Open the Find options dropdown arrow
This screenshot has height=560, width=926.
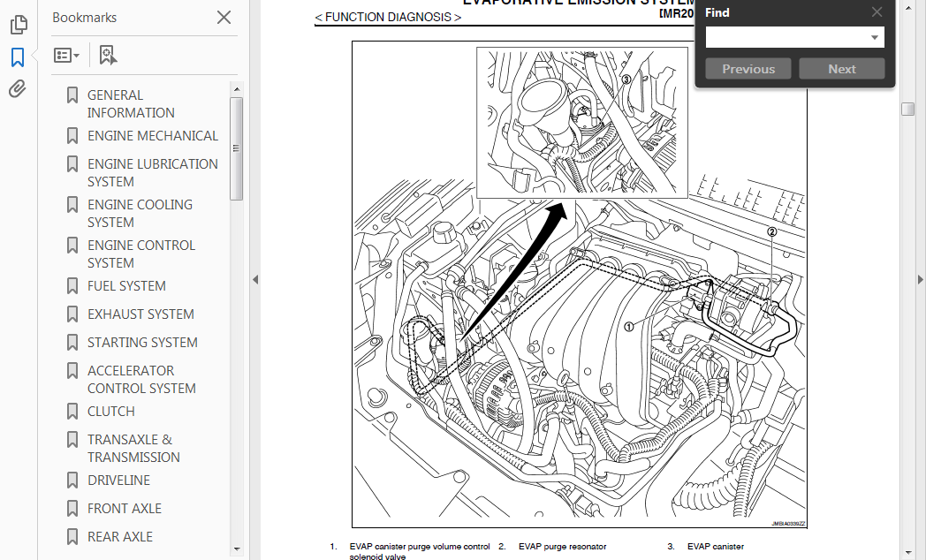pyautogui.click(x=875, y=37)
